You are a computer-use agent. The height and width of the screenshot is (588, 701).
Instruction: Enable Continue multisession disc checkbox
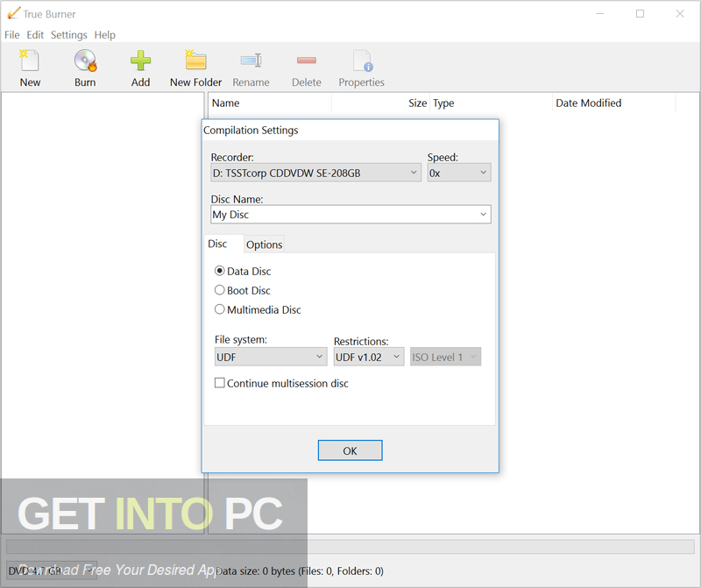point(220,383)
